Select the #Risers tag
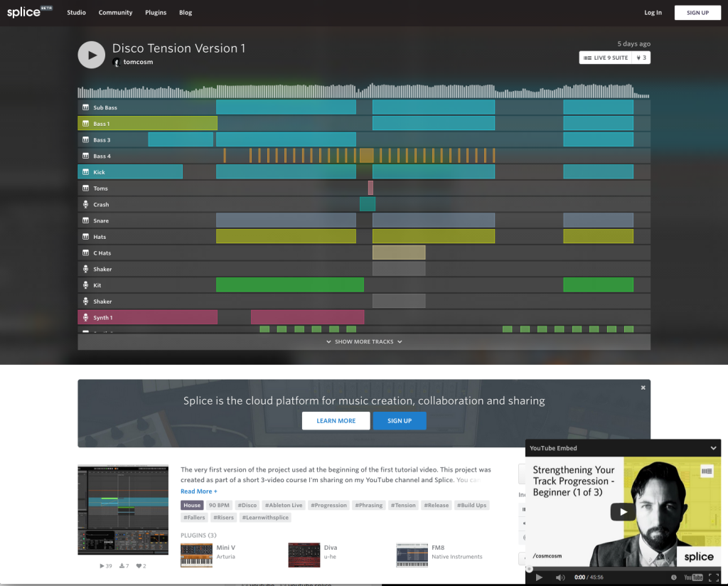The height and width of the screenshot is (586, 728). click(x=223, y=517)
